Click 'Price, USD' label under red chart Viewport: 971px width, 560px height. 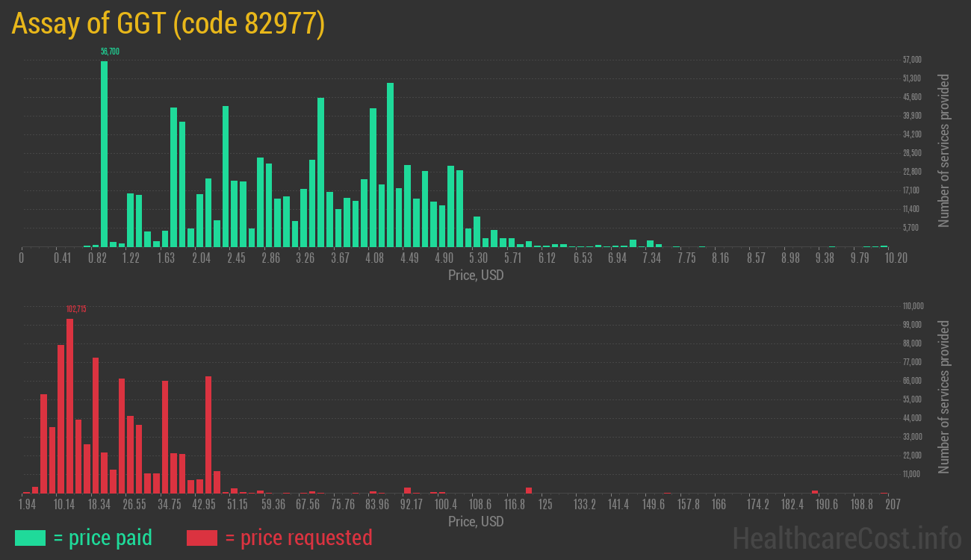pos(476,521)
